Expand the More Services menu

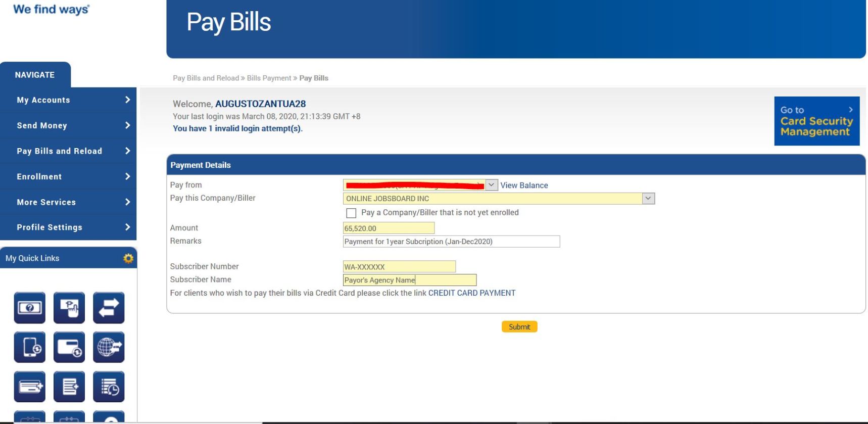tap(68, 202)
